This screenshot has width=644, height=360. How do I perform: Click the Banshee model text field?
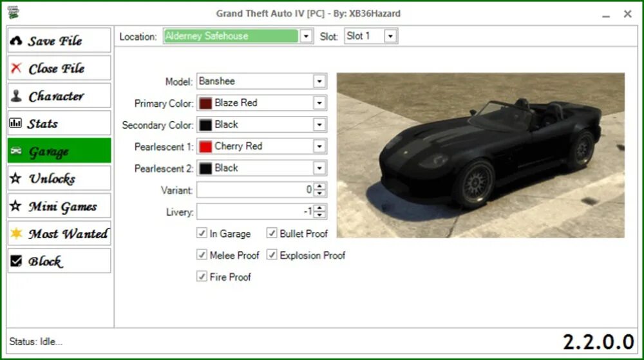coord(255,81)
